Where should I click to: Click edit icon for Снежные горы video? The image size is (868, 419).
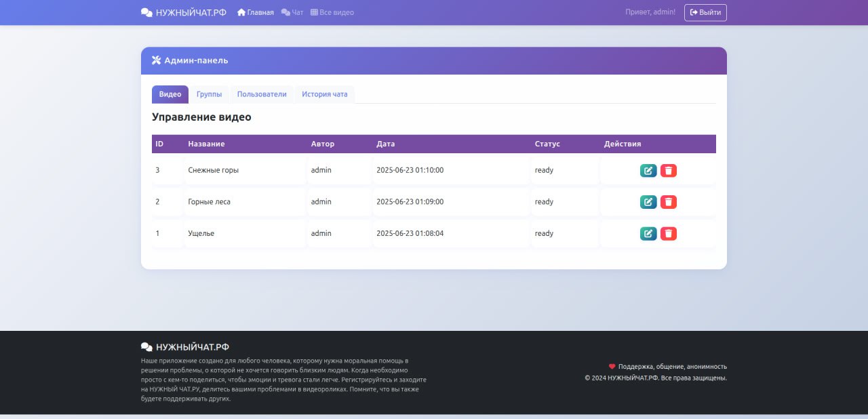pyautogui.click(x=648, y=170)
